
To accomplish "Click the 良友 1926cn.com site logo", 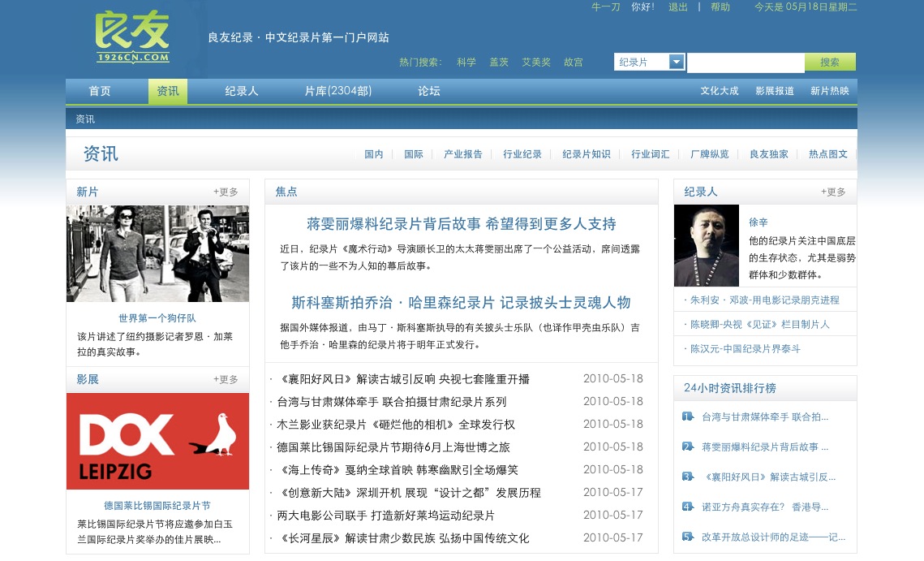I will coord(132,37).
